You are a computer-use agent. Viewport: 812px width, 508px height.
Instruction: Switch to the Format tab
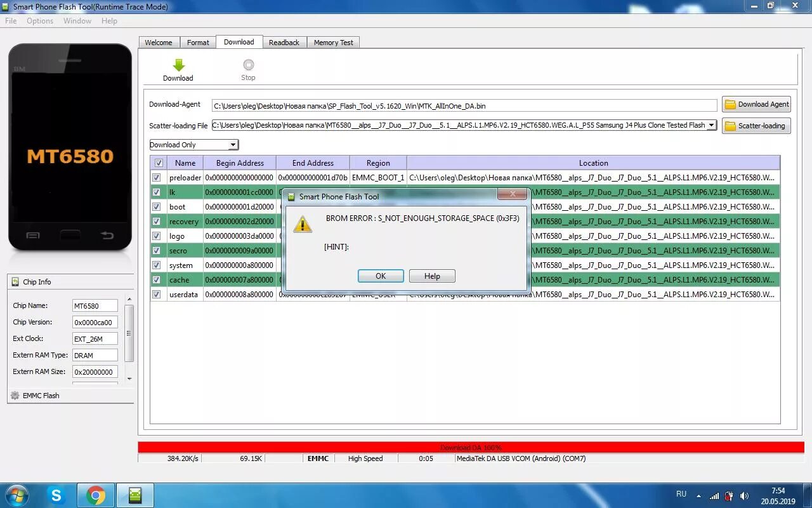pos(198,43)
